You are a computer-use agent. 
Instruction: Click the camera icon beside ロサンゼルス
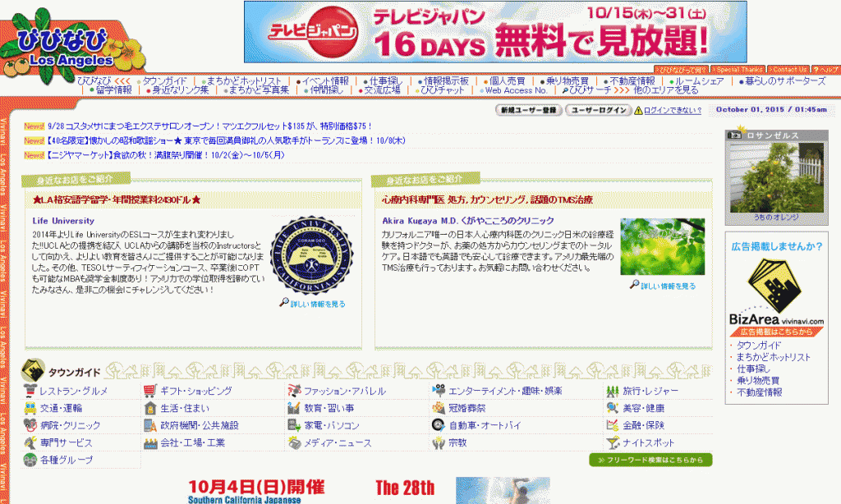(x=734, y=135)
